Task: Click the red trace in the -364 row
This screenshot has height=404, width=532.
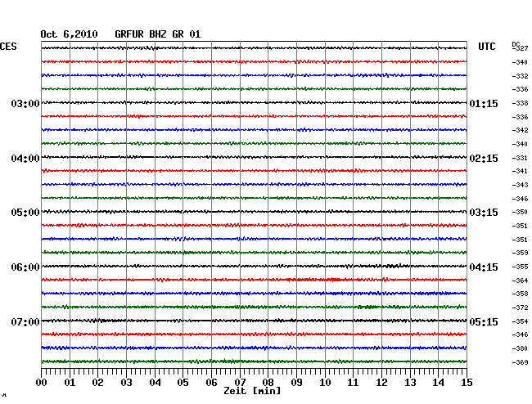Action: pos(254,280)
